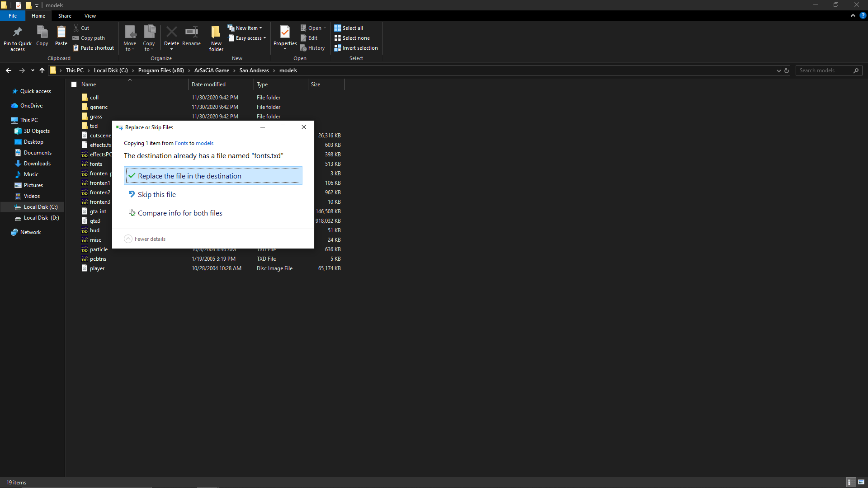This screenshot has width=868, height=488.
Task: Click San Andreas in address breadcrumb
Action: pyautogui.click(x=254, y=70)
